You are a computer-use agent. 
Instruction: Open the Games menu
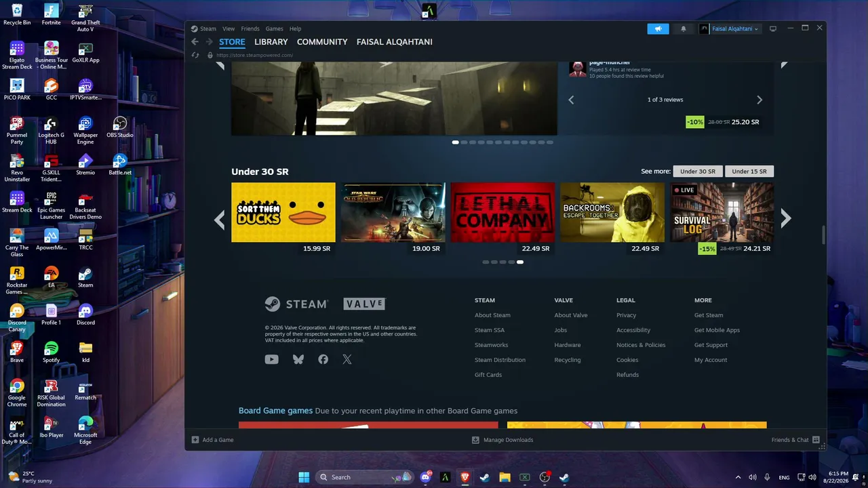pos(275,28)
